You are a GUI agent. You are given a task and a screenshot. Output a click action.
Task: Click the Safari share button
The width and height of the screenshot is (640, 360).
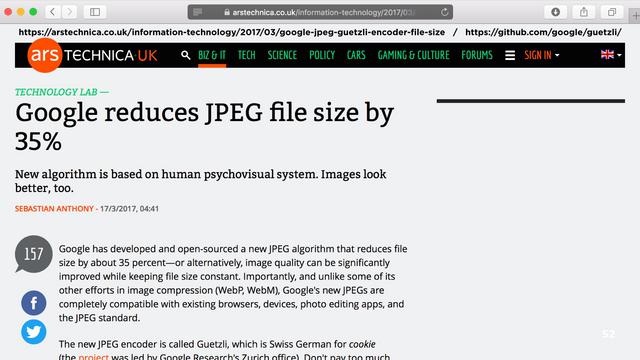[x=584, y=12]
